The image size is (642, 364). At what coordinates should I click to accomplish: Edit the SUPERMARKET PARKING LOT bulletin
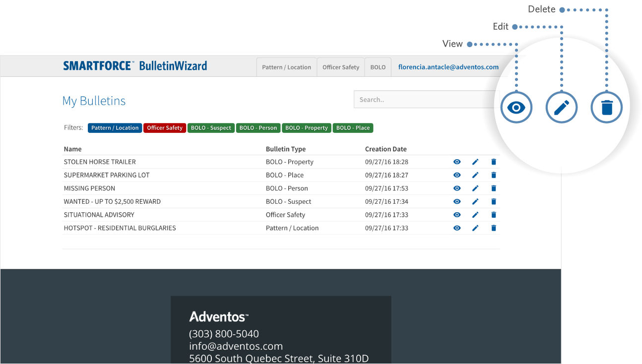475,175
